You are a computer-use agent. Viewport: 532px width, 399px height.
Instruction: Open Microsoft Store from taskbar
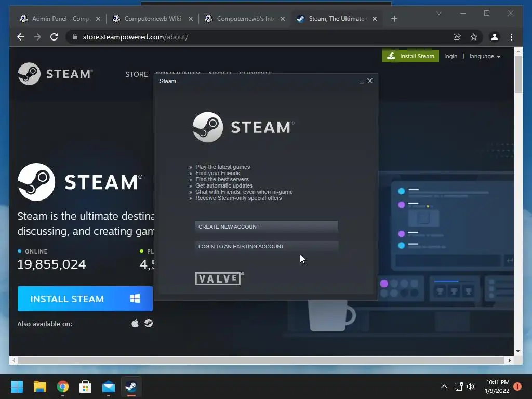[86, 387]
